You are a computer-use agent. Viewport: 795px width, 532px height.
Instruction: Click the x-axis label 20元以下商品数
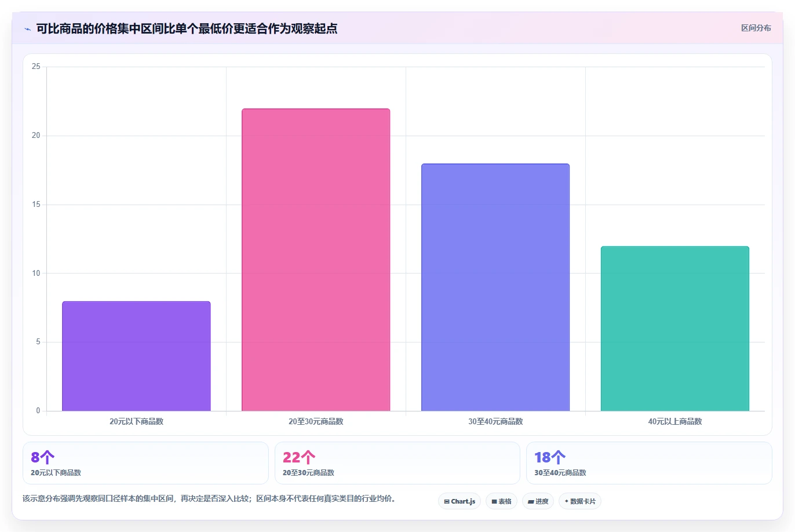[136, 421]
